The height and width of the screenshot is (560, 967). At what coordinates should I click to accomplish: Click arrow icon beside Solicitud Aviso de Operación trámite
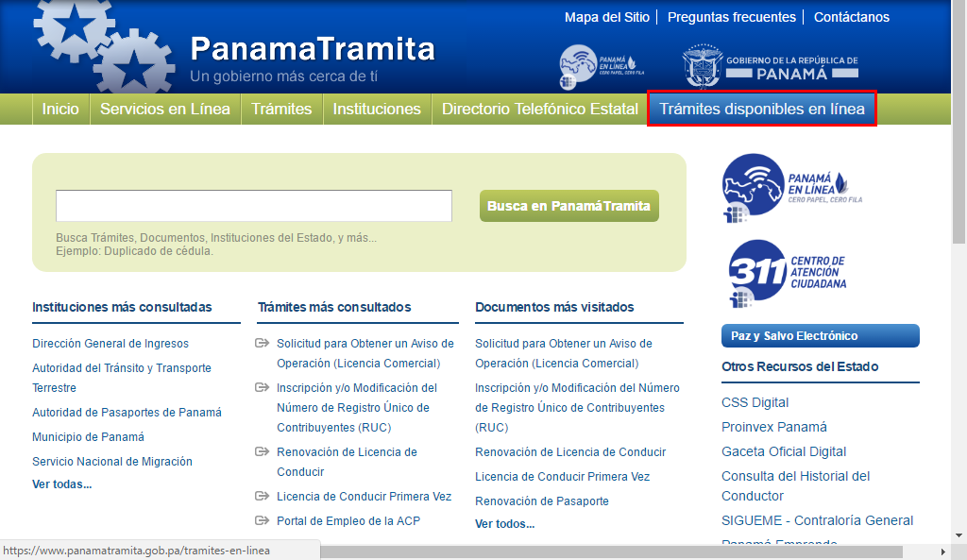pyautogui.click(x=263, y=343)
